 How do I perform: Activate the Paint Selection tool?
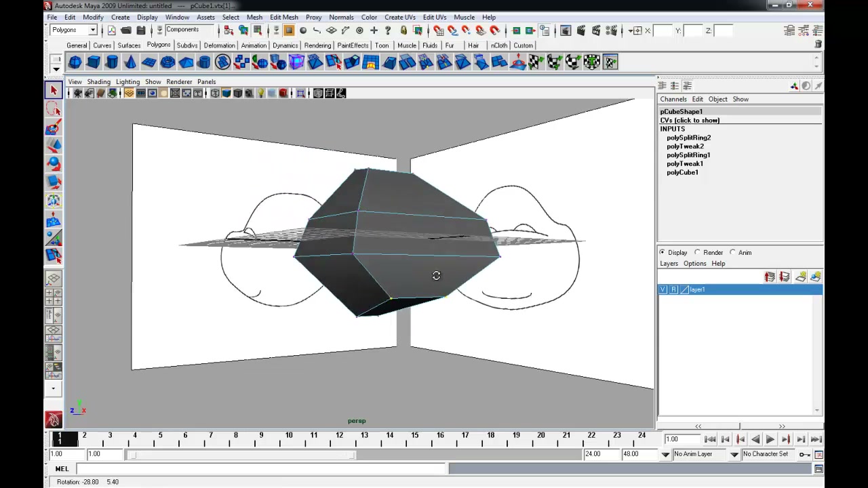[54, 127]
